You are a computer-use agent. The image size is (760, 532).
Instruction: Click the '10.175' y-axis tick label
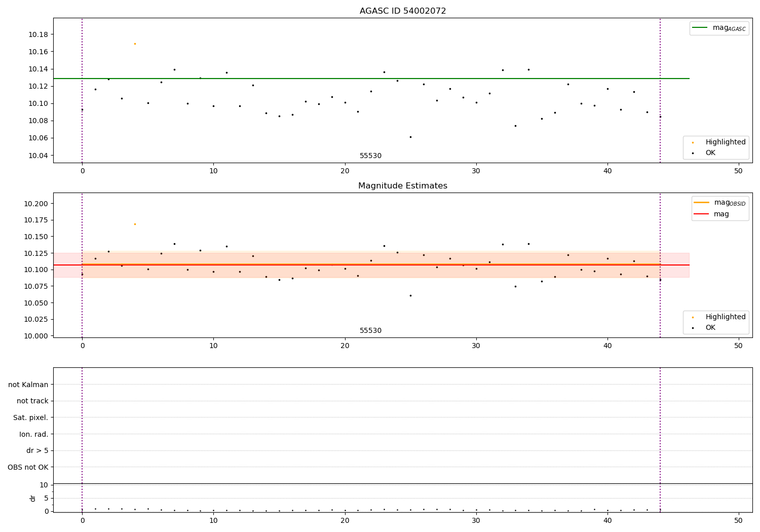pyautogui.click(x=36, y=220)
